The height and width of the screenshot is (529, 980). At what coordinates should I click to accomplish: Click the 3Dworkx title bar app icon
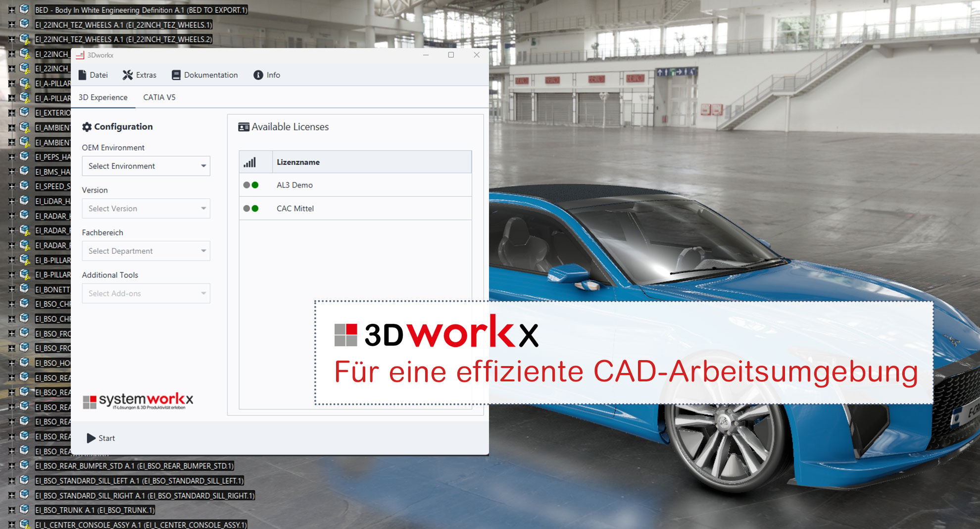pyautogui.click(x=80, y=55)
